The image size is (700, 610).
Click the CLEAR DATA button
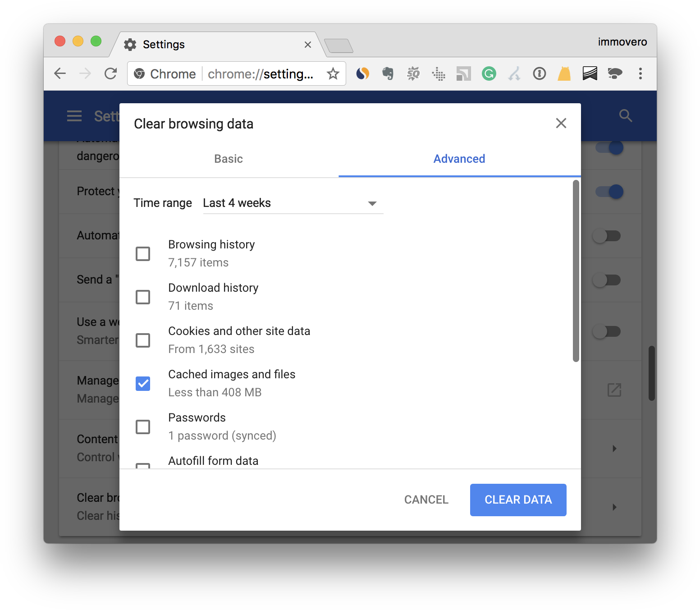(x=518, y=500)
